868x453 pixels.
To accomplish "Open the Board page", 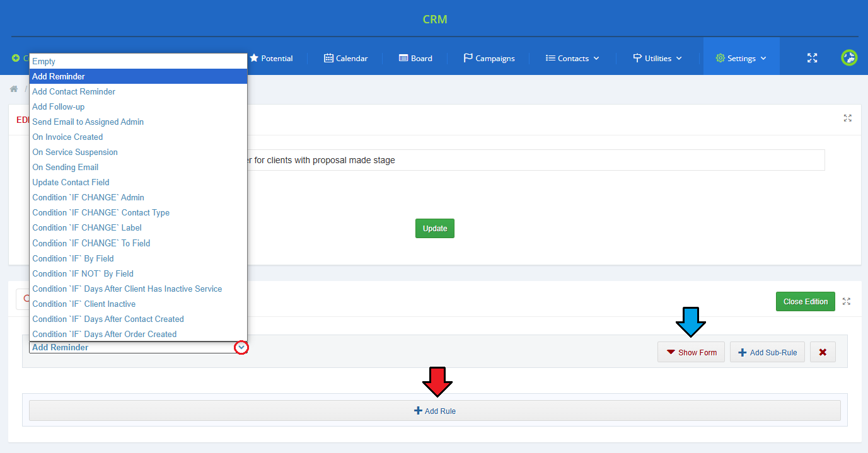I will point(415,58).
